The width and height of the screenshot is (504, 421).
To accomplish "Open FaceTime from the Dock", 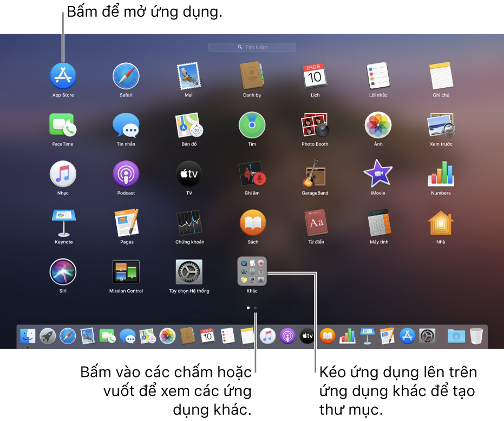I will click(108, 336).
